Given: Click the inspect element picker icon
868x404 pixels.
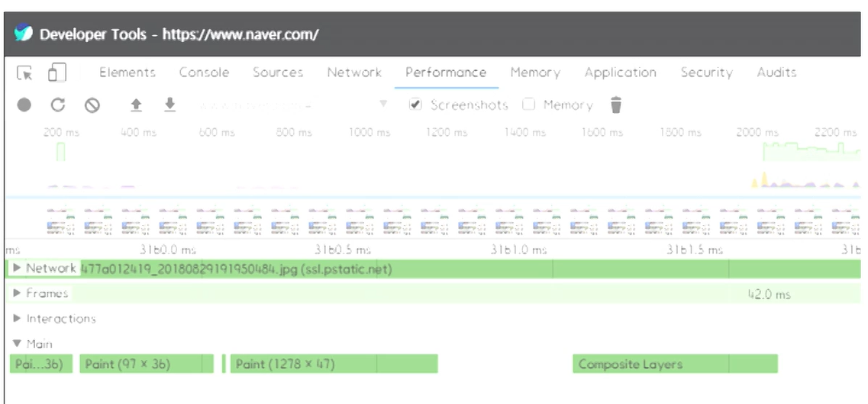Looking at the screenshot, I should tap(24, 73).
